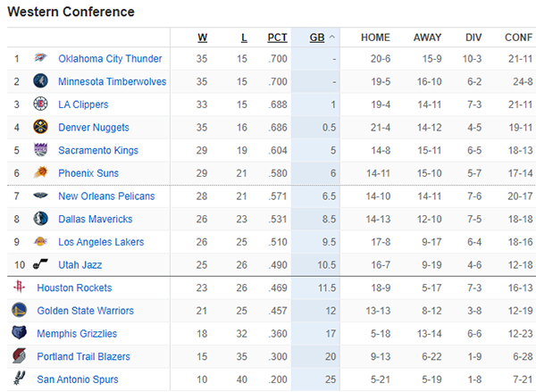The width and height of the screenshot is (536, 392).
Task: Click the Phoenix Suns logo icon
Action: pyautogui.click(x=40, y=173)
